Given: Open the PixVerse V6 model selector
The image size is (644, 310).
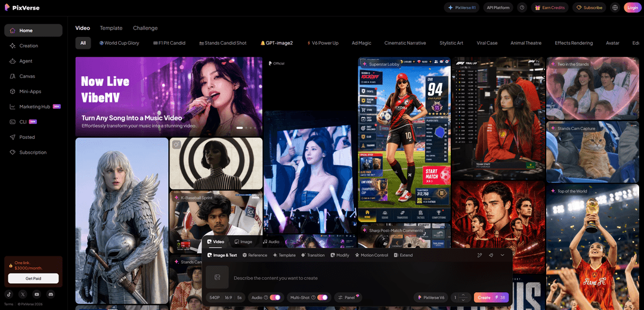Looking at the screenshot, I should click(x=431, y=297).
